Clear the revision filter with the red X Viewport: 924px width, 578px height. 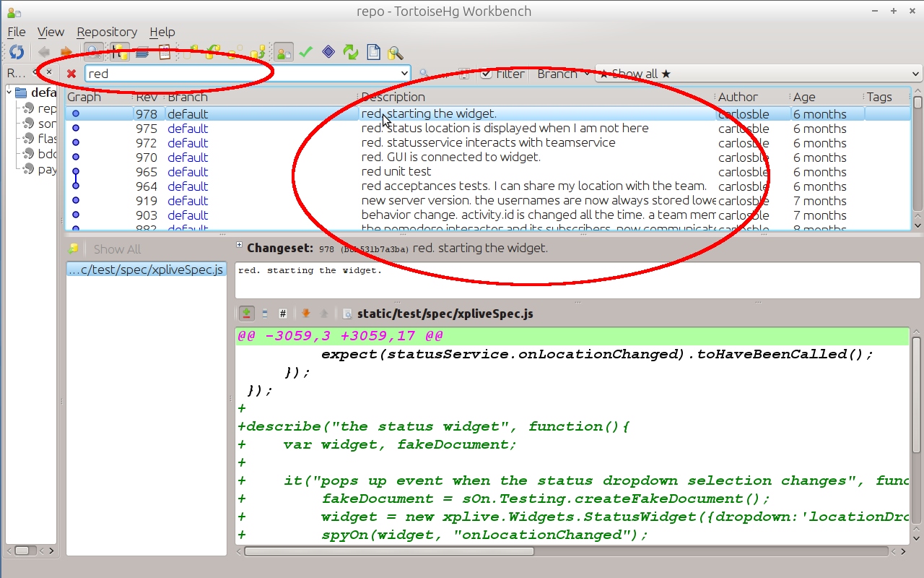coord(71,74)
